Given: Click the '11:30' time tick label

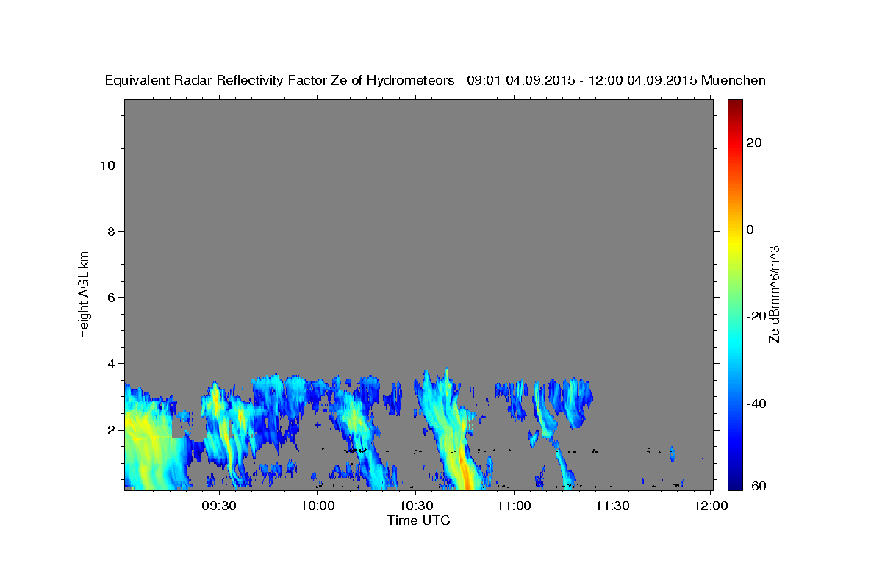Looking at the screenshot, I should tap(612, 506).
